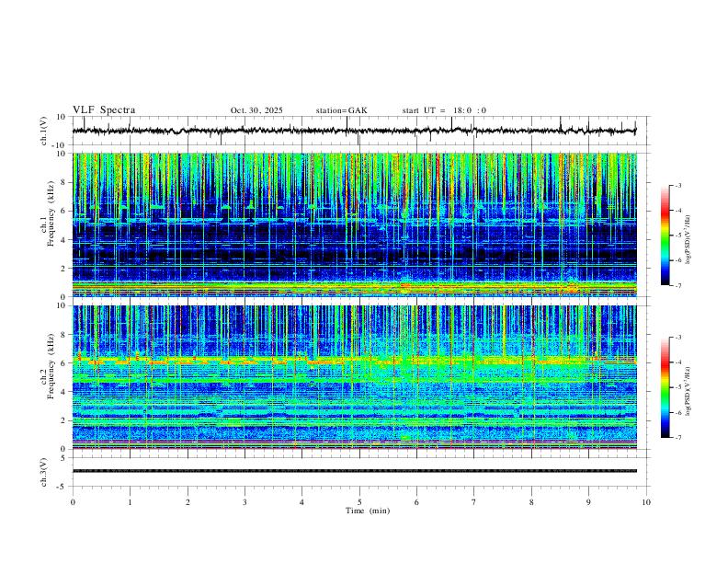Click the date 'Oct. 30, 2025'
This screenshot has height=563, width=728.
pos(256,110)
